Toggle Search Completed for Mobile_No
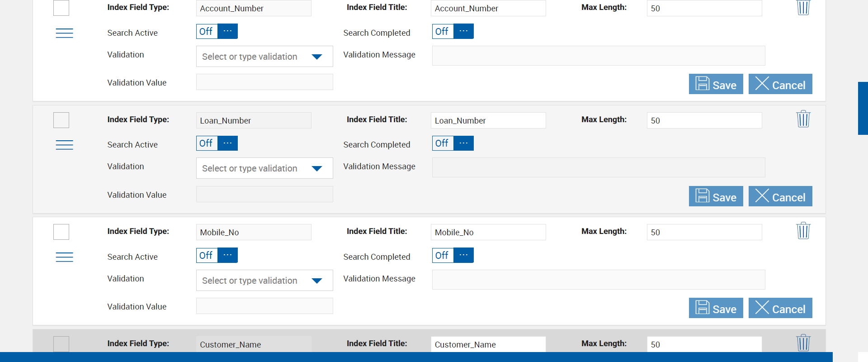This screenshot has height=362, width=868. coord(453,255)
